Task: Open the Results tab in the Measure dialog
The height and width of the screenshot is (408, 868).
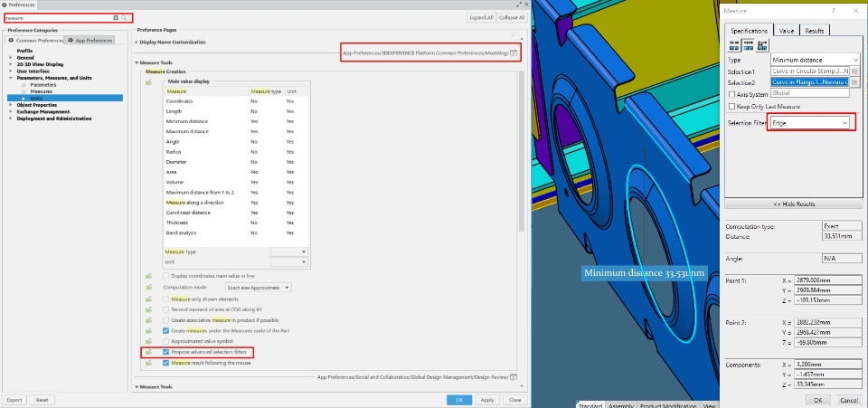Action: (x=815, y=31)
